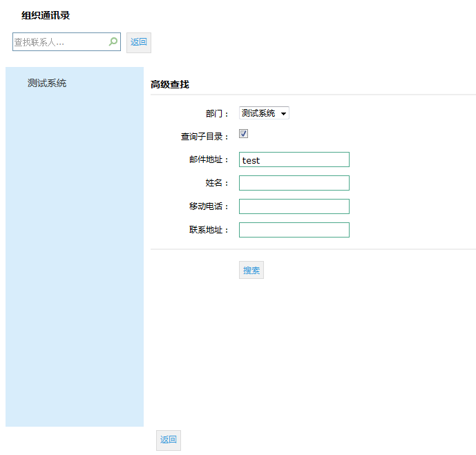
Task: Click the 邮件地址 label text
Action: 209,160
